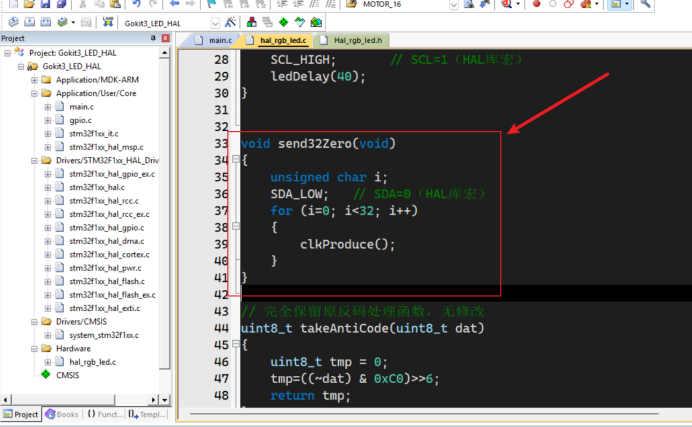Viewport: 692px width, 427px height.
Task: Collapse the for-loop block fold marker
Action: 235,227
